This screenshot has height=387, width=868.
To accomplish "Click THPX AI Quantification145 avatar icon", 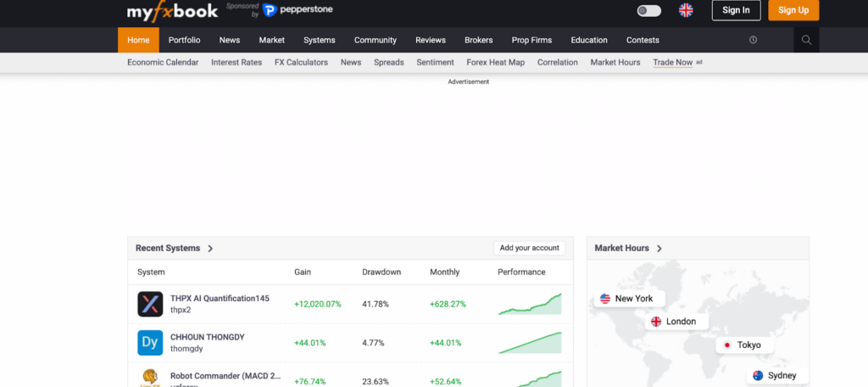I will click(150, 304).
